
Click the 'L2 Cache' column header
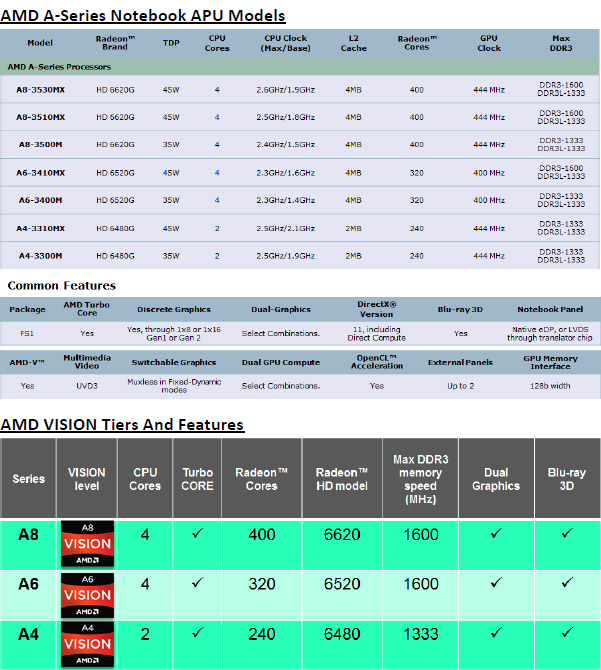[354, 43]
